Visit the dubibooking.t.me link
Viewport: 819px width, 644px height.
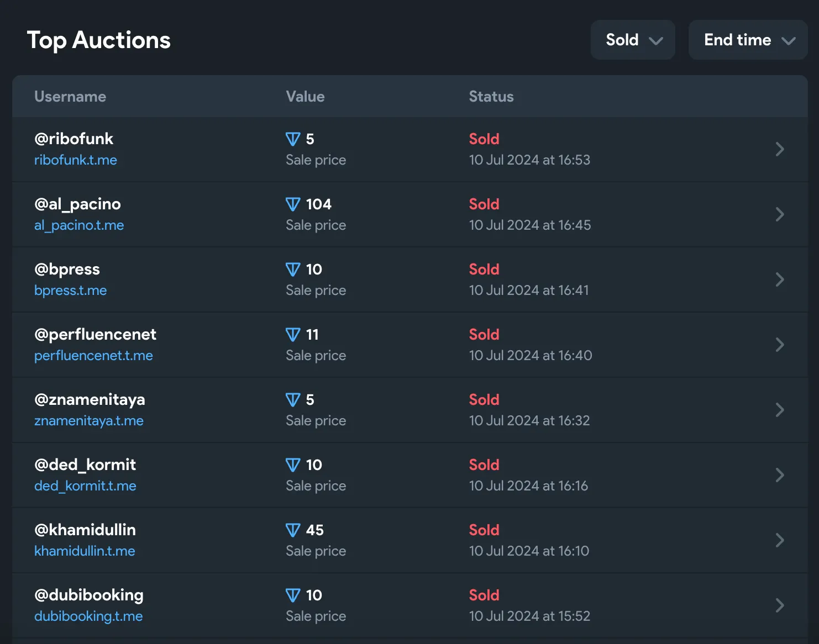[88, 616]
